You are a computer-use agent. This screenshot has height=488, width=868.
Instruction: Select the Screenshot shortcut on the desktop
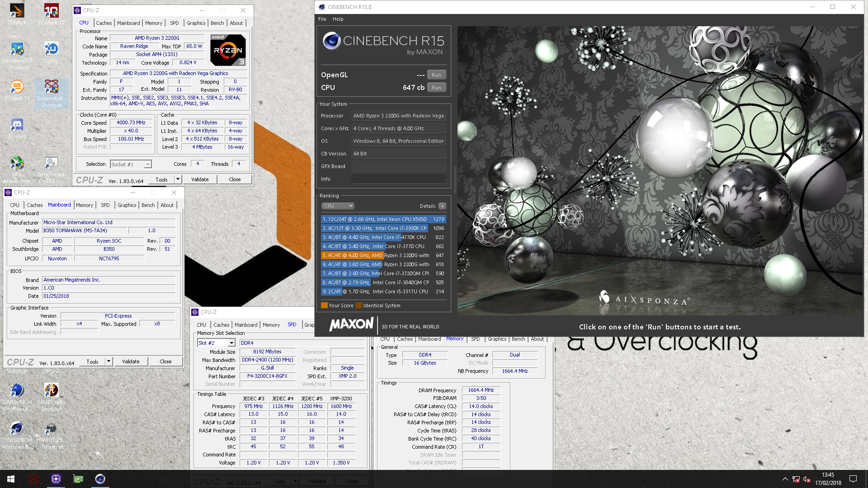pyautogui.click(x=51, y=94)
